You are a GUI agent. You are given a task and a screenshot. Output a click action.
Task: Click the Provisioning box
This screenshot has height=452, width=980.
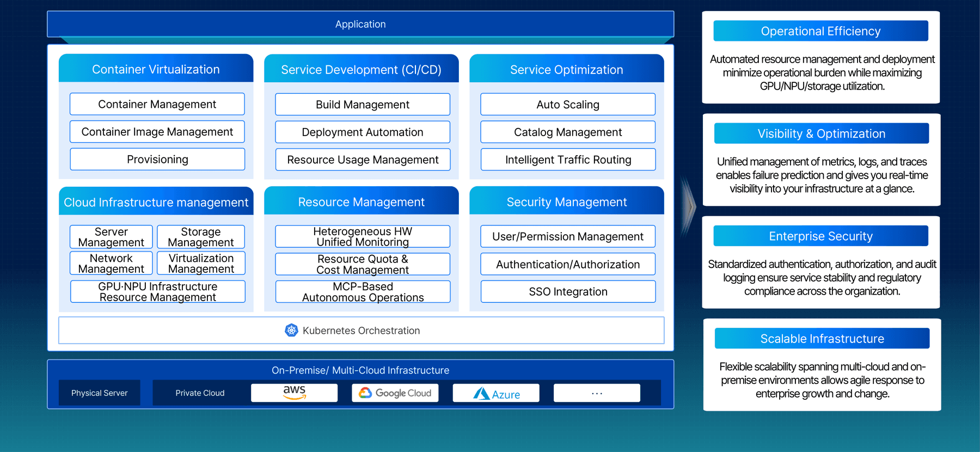[157, 159]
